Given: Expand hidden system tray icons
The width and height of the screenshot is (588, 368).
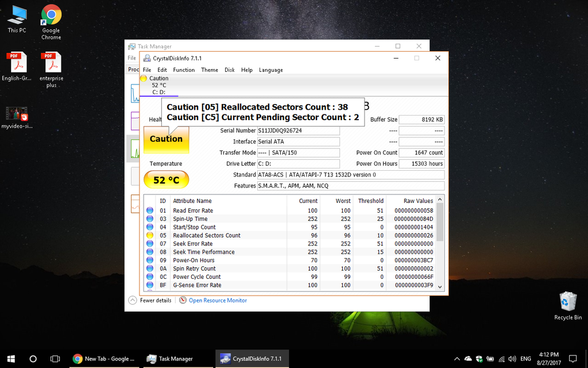Looking at the screenshot, I should (x=458, y=359).
